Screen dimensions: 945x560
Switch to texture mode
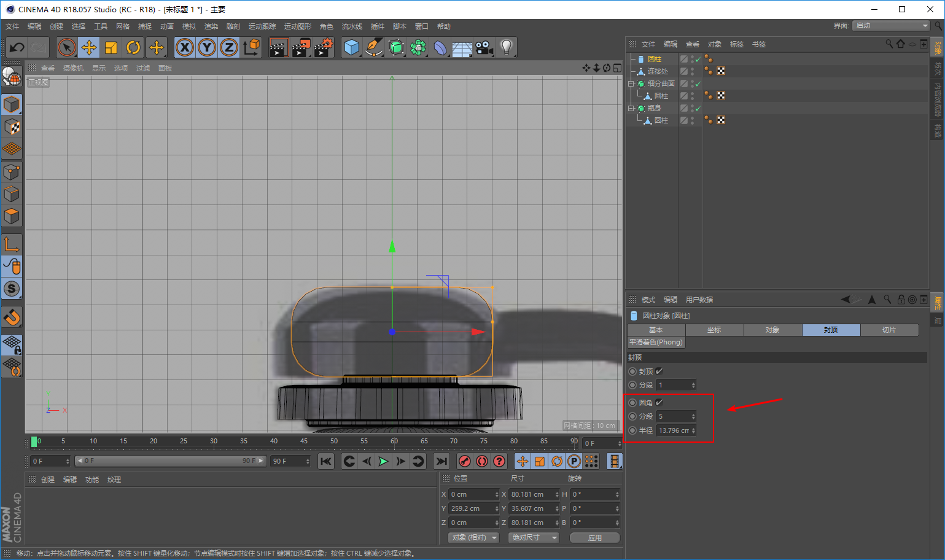point(12,127)
